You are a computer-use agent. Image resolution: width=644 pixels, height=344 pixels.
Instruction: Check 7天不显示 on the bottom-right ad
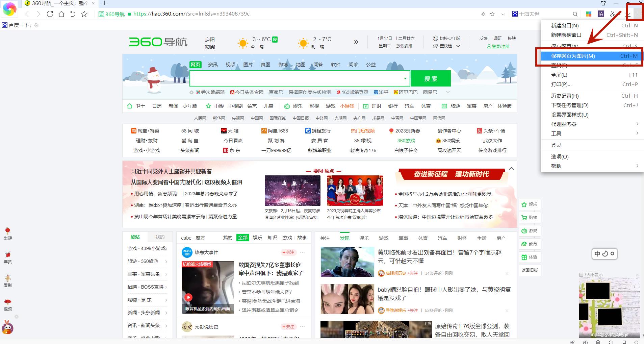[582, 274]
